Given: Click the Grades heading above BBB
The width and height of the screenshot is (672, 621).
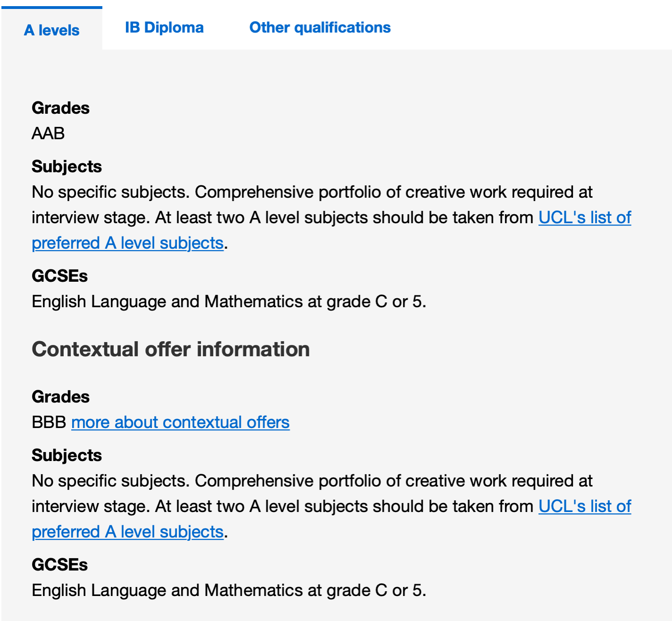Looking at the screenshot, I should click(x=60, y=397).
